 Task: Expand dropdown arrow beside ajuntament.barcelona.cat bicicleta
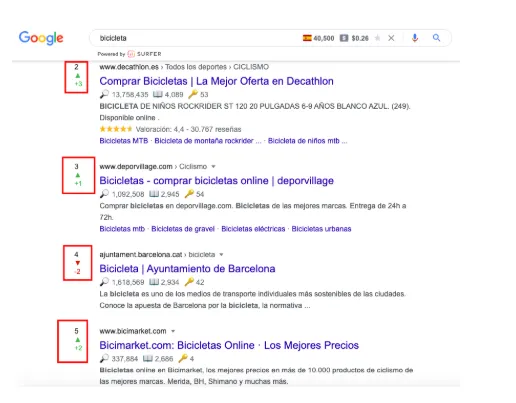coord(221,255)
